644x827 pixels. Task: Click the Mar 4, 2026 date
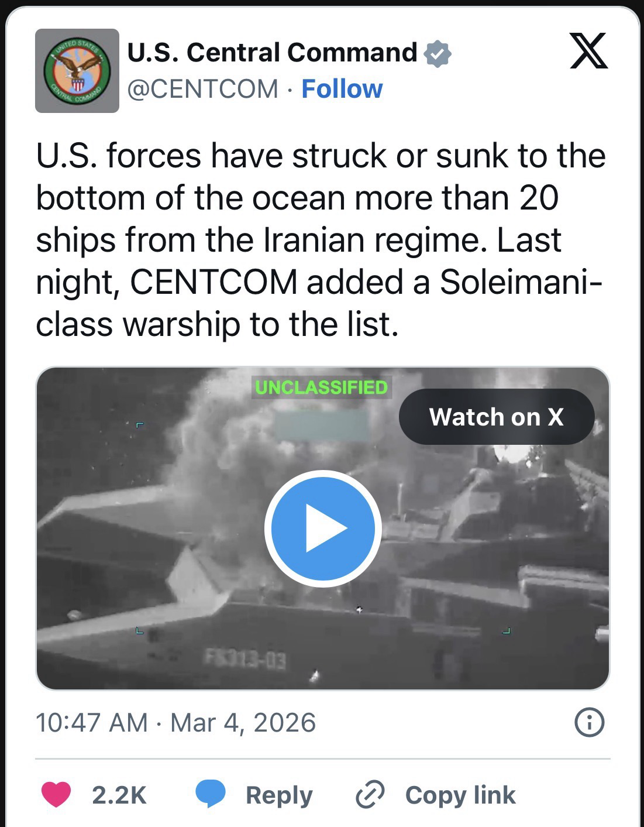243,722
